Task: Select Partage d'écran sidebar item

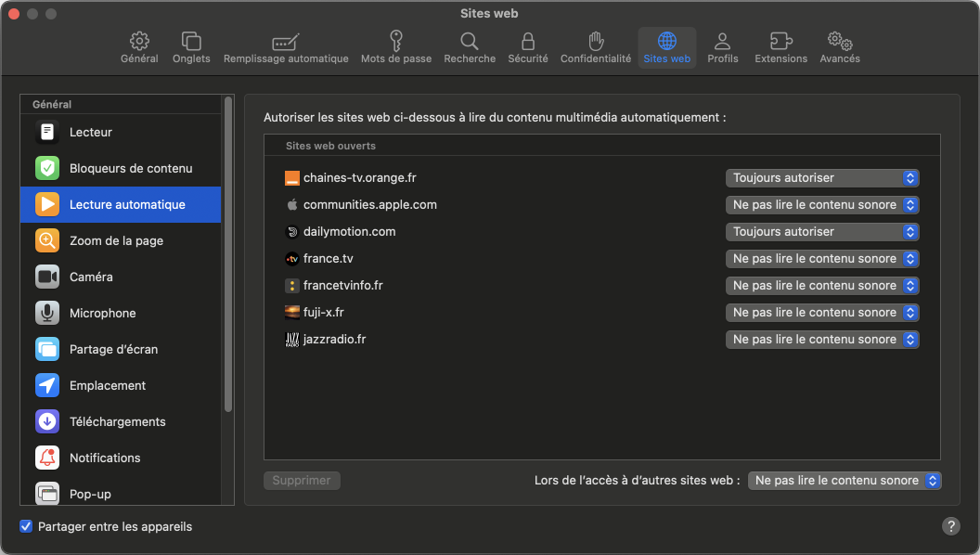Action: (x=113, y=350)
